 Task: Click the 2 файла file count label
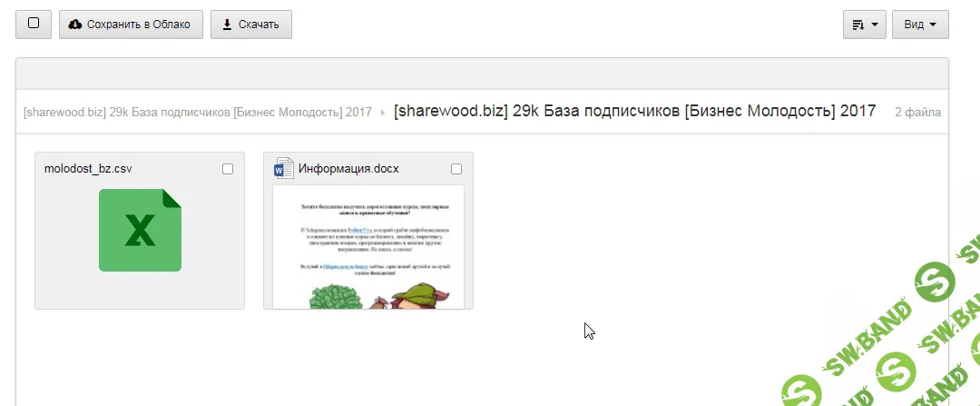click(917, 113)
